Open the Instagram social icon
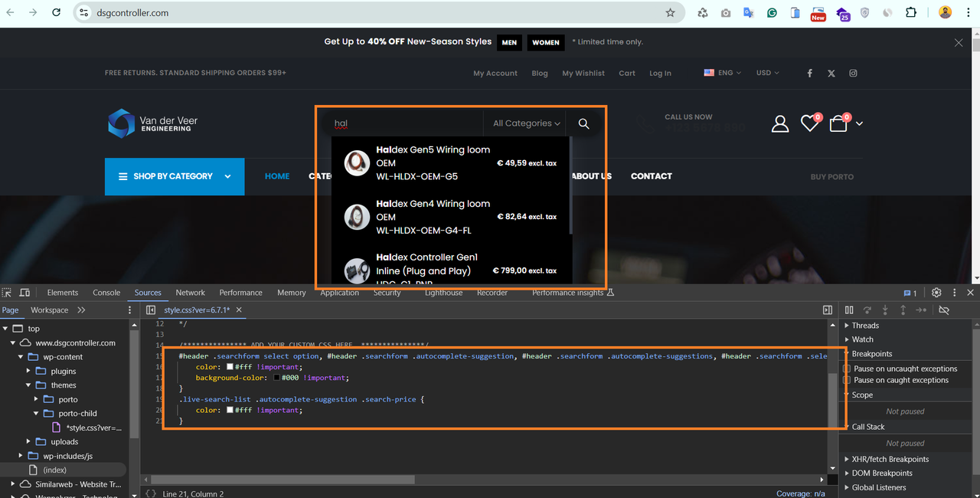The height and width of the screenshot is (498, 980). pos(853,73)
